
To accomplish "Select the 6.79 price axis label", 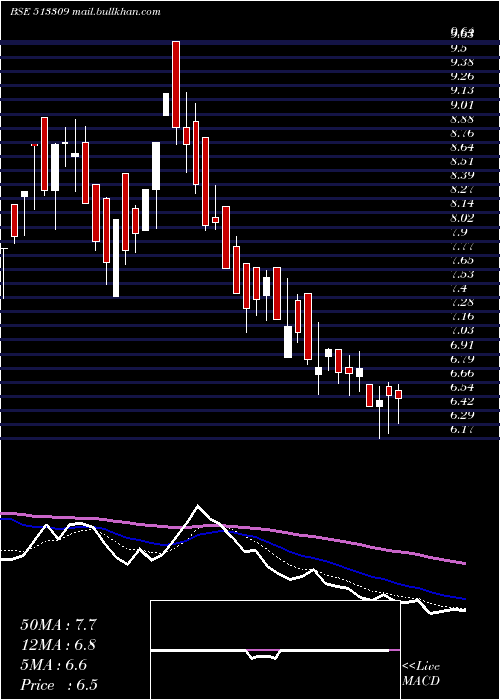I will [x=462, y=359].
